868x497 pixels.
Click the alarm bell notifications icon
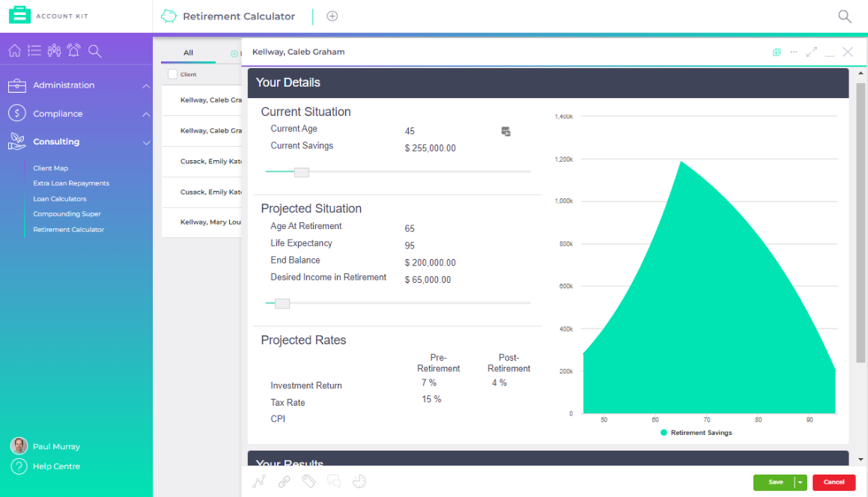point(73,51)
